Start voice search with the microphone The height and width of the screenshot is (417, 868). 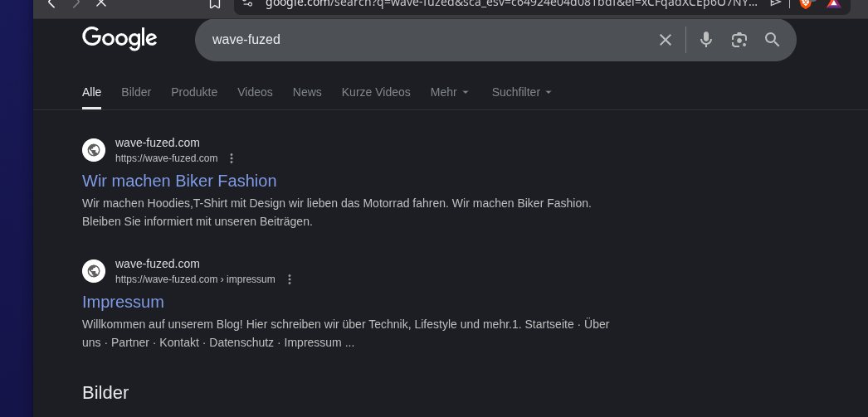706,40
